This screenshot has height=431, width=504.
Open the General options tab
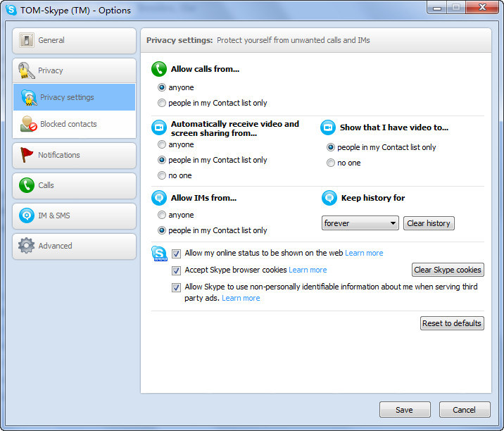[74, 41]
